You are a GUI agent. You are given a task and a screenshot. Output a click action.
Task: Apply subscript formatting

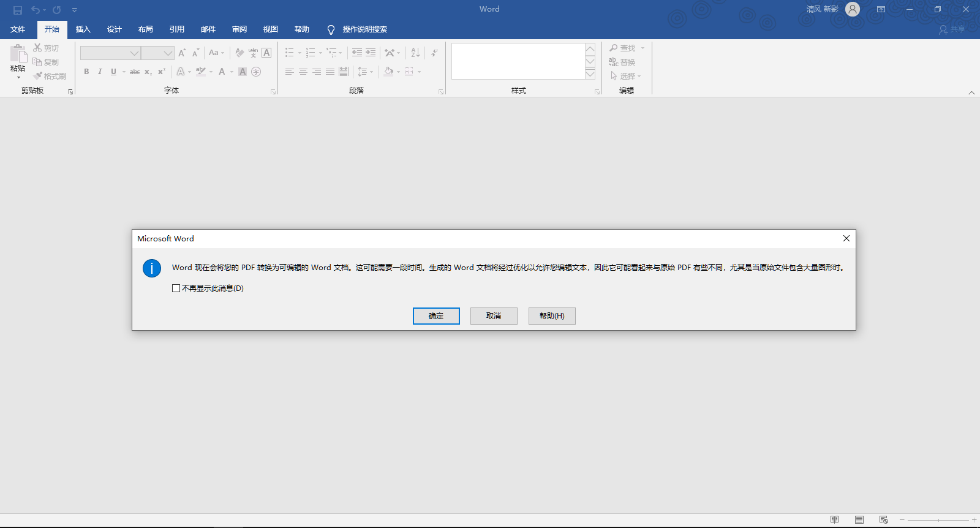coord(148,72)
